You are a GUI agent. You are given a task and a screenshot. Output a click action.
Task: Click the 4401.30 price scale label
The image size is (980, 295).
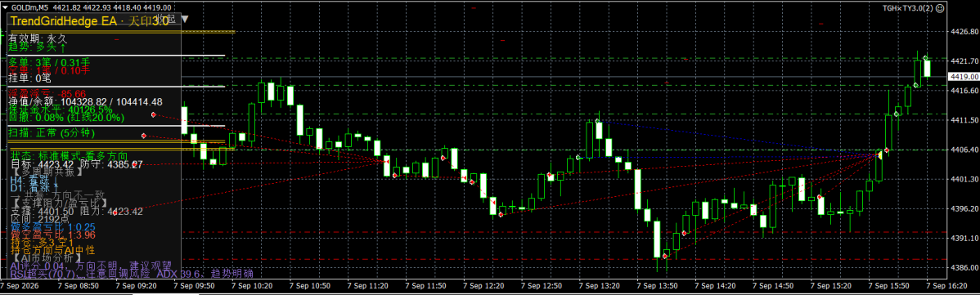click(964, 180)
